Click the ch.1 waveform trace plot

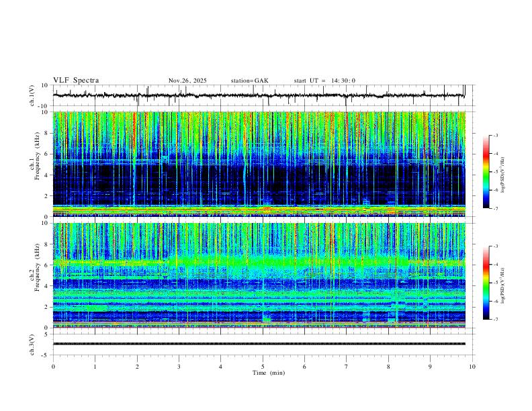259,95
